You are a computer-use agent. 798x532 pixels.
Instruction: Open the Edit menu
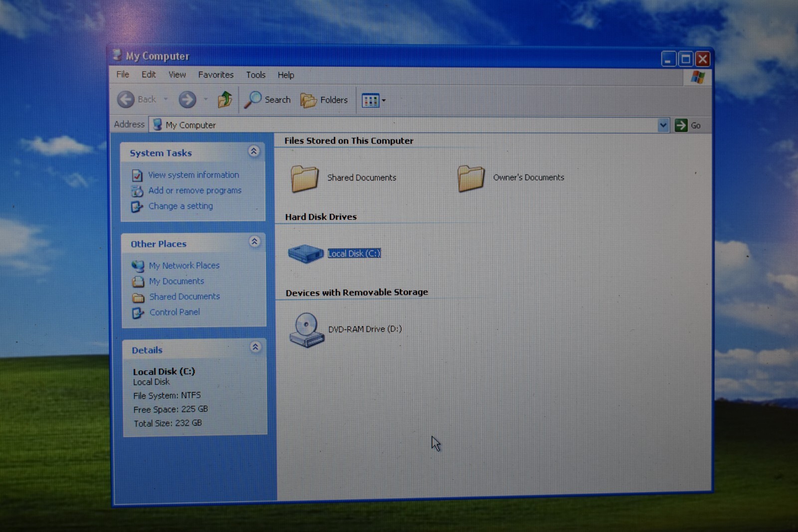pyautogui.click(x=149, y=74)
